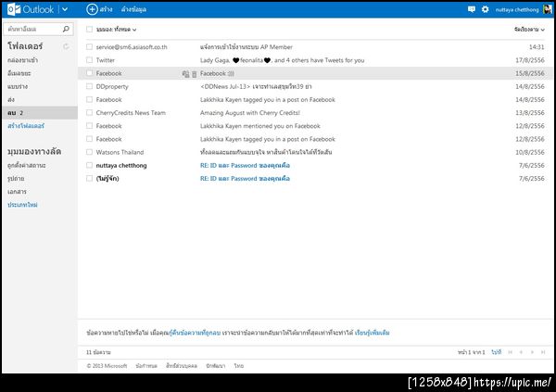Refresh folders with the circular arrow icon
The image size is (556, 392).
(x=66, y=46)
